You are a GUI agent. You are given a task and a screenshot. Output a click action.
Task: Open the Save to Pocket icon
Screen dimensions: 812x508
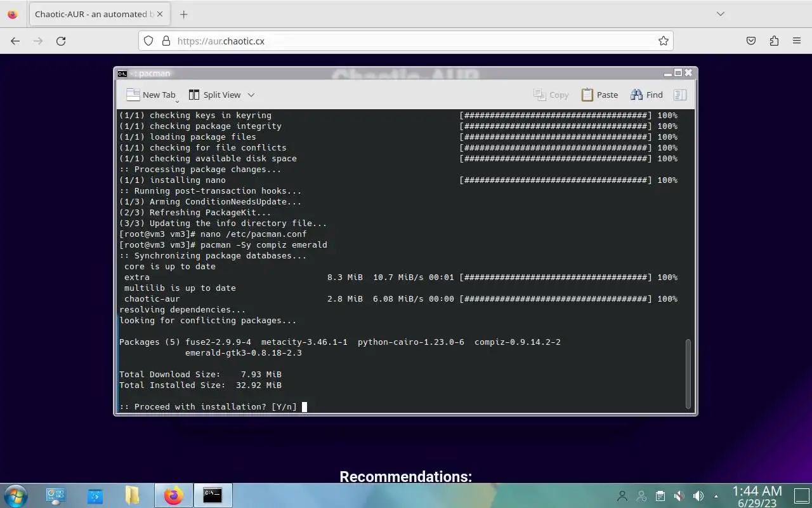(x=751, y=41)
